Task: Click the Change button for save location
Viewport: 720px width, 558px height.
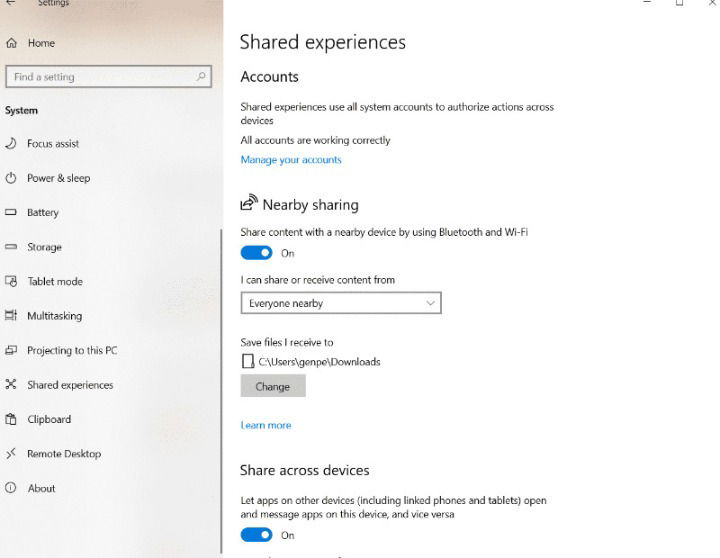Action: (x=273, y=386)
